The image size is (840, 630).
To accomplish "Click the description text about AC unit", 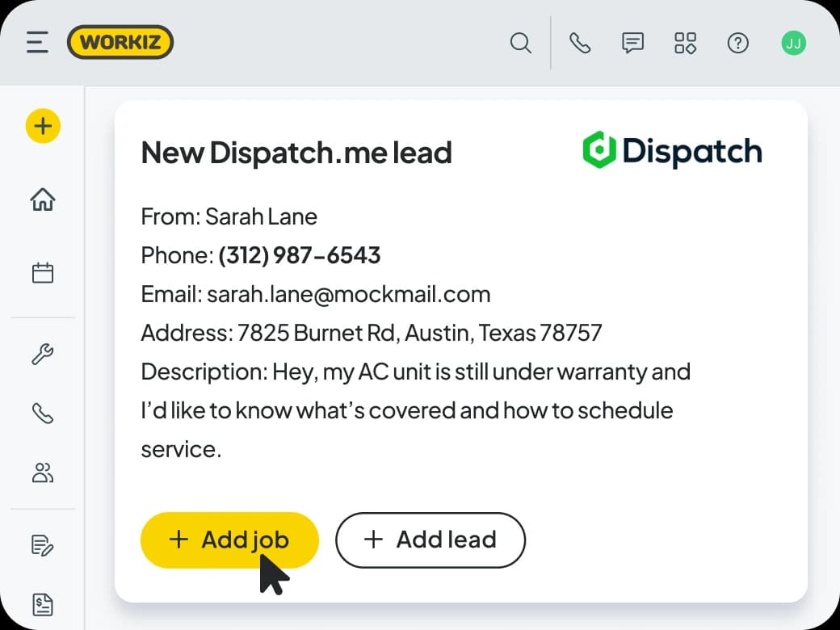I will tap(416, 410).
